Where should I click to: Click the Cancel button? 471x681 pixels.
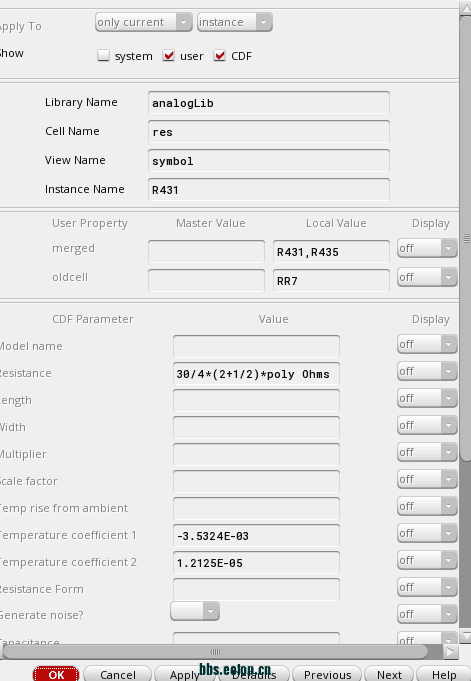coord(117,674)
